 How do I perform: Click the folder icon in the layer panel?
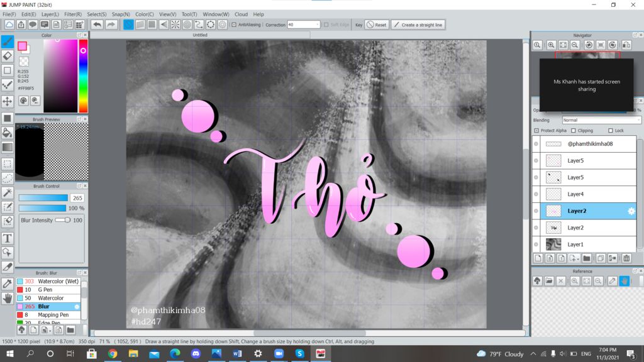(587, 258)
